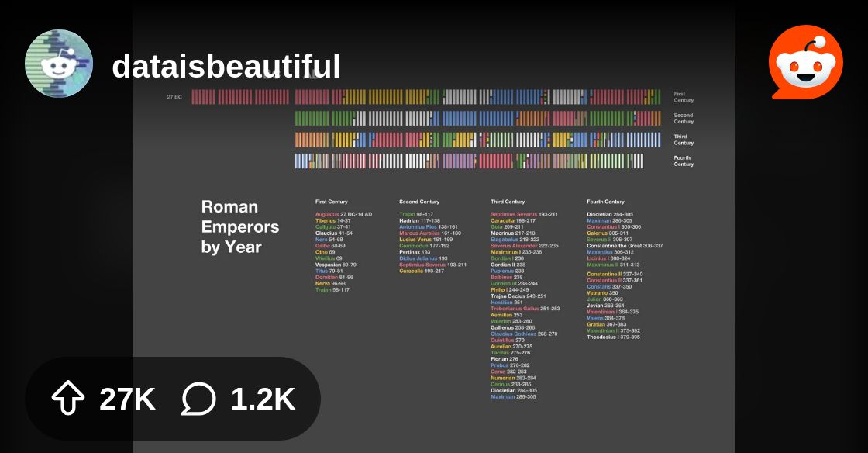The width and height of the screenshot is (868, 453).
Task: Click the First Century timeline bar row
Action: 425,97
